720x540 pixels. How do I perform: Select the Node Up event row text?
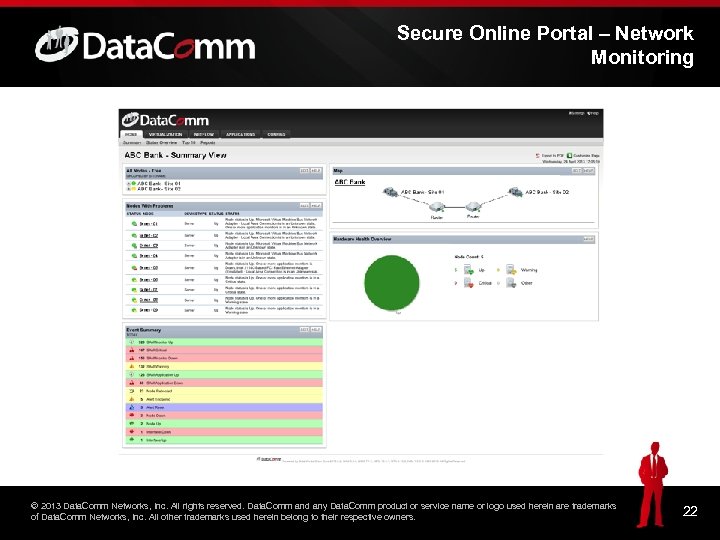point(154,424)
